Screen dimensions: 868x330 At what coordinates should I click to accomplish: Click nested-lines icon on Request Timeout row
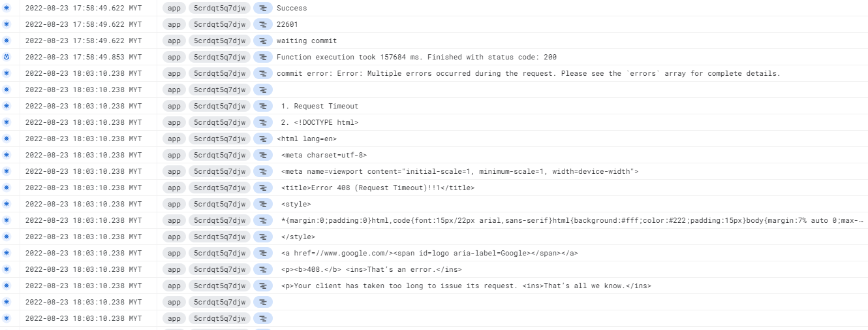(x=262, y=106)
